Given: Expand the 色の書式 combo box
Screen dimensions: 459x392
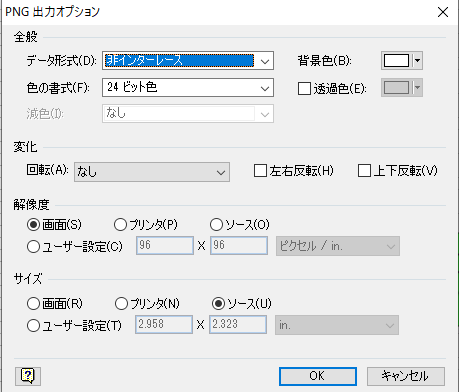Looking at the screenshot, I should [188, 88].
